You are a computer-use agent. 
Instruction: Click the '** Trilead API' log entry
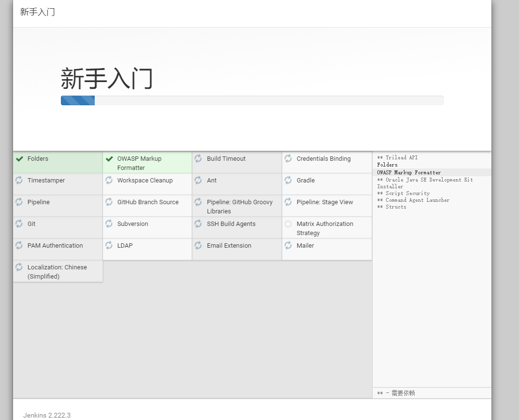[x=397, y=157]
